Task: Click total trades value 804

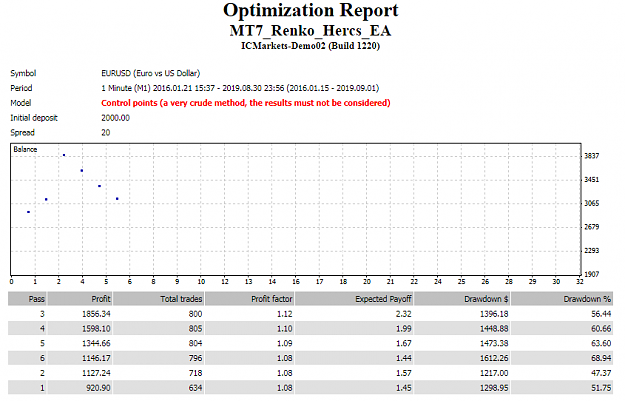Action: (x=195, y=344)
